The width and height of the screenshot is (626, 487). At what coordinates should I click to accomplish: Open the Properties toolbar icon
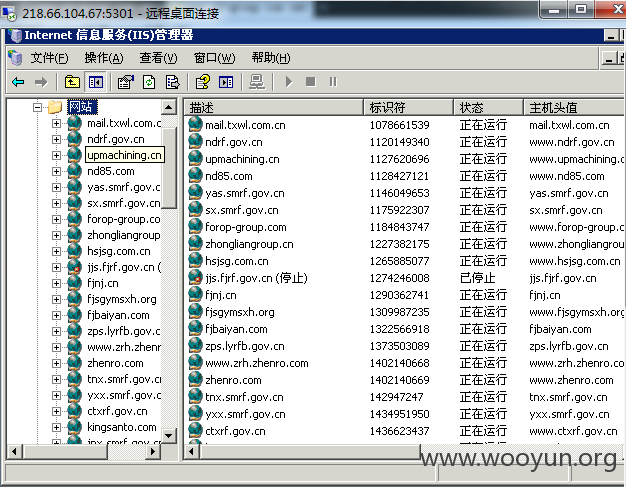[126, 82]
